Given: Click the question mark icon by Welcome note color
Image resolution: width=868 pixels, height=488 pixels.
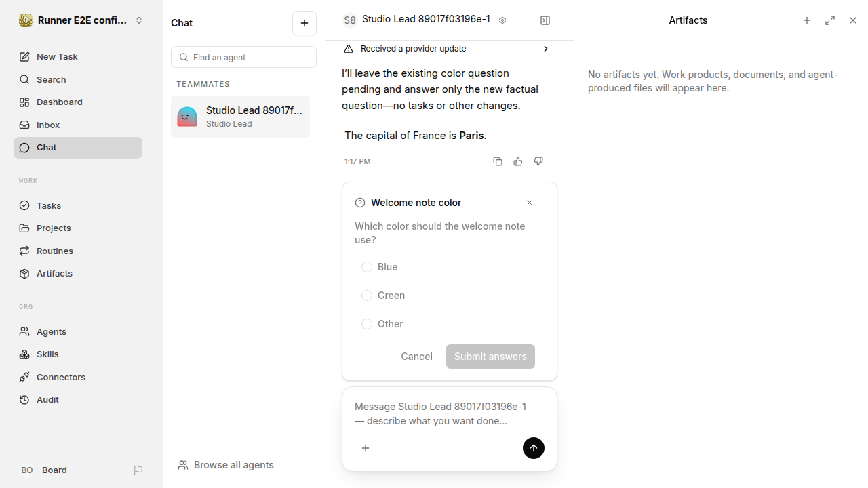Looking at the screenshot, I should [360, 203].
